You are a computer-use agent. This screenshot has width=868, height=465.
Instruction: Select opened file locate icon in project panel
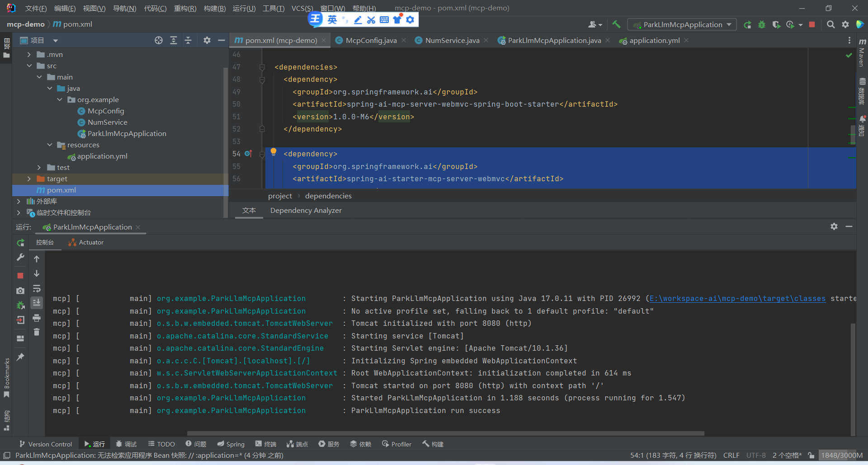[159, 40]
